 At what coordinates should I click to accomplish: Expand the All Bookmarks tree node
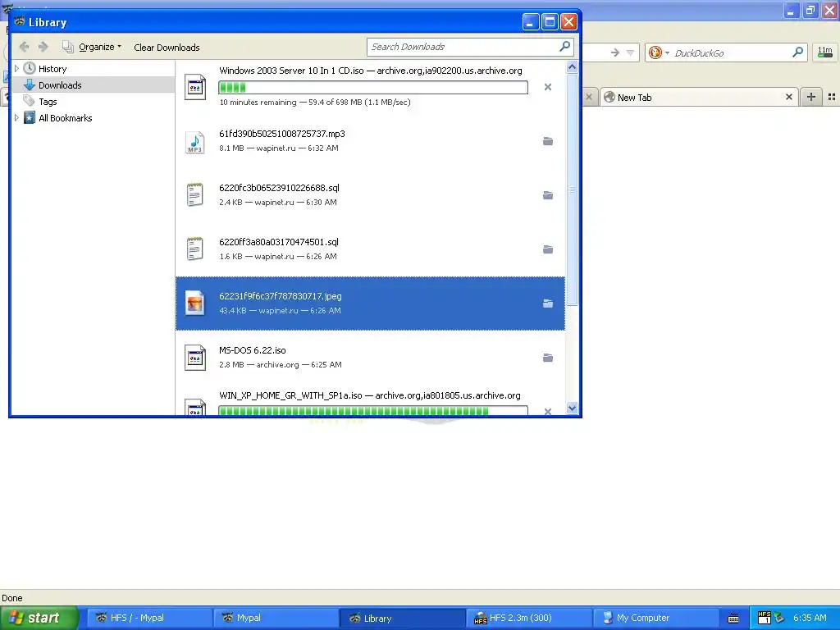pos(16,118)
